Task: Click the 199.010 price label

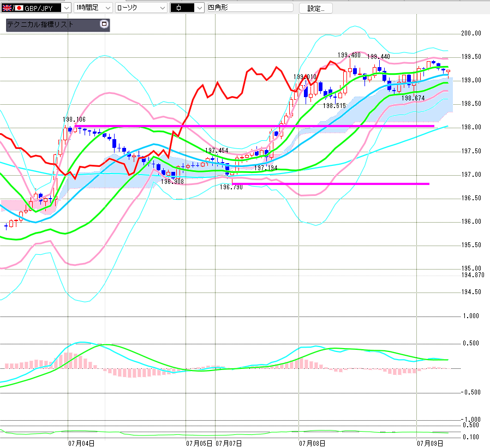Action: point(305,77)
